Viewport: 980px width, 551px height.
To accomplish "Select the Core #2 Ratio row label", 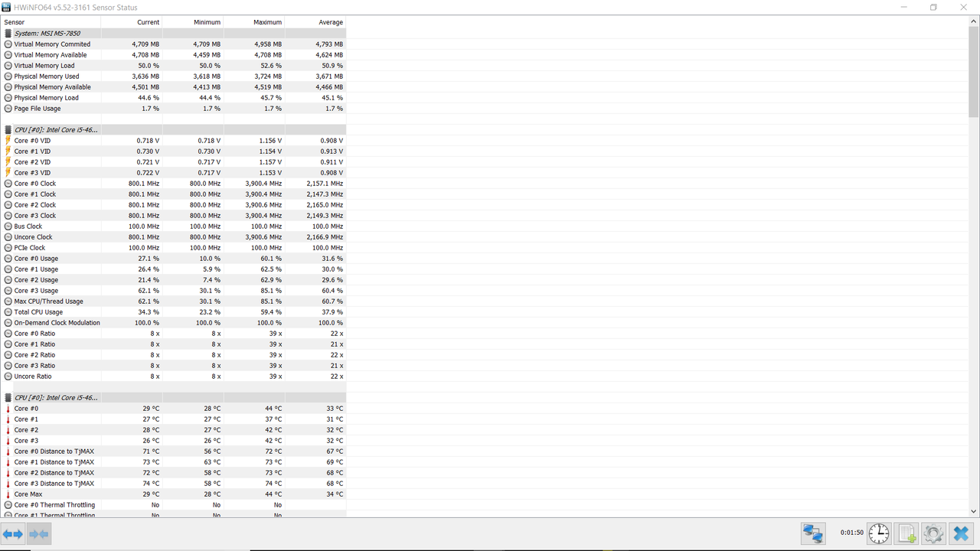I will click(x=34, y=355).
